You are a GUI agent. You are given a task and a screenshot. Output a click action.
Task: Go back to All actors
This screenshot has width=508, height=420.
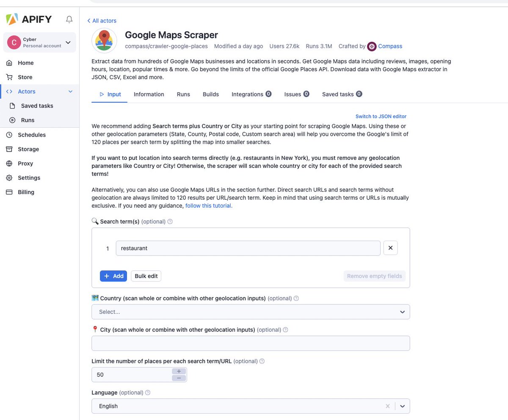102,21
